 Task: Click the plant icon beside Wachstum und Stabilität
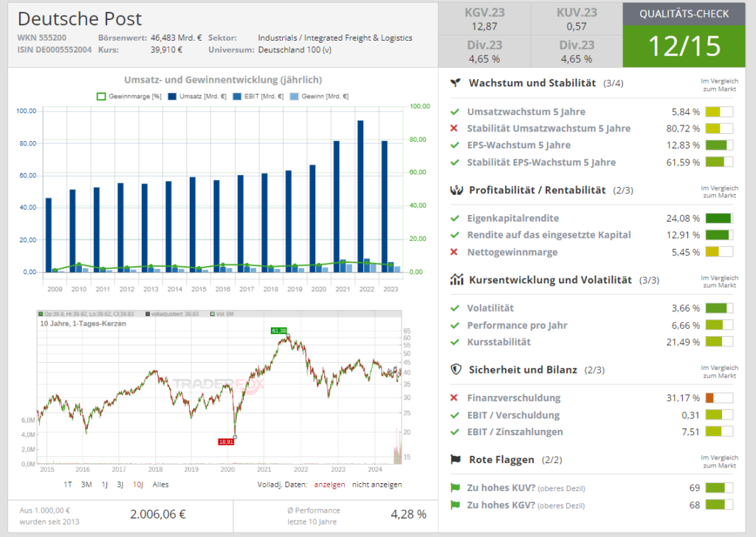tap(456, 83)
